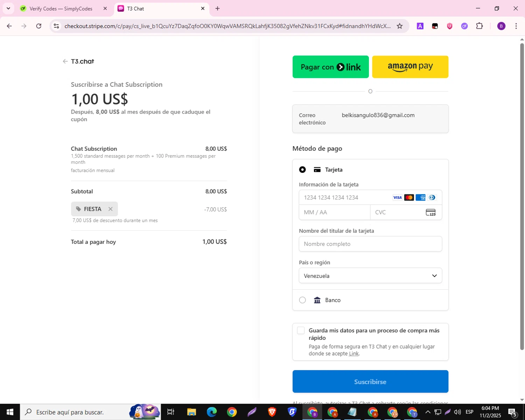
Task: Open Chrome's three-dot menu
Action: point(516,26)
